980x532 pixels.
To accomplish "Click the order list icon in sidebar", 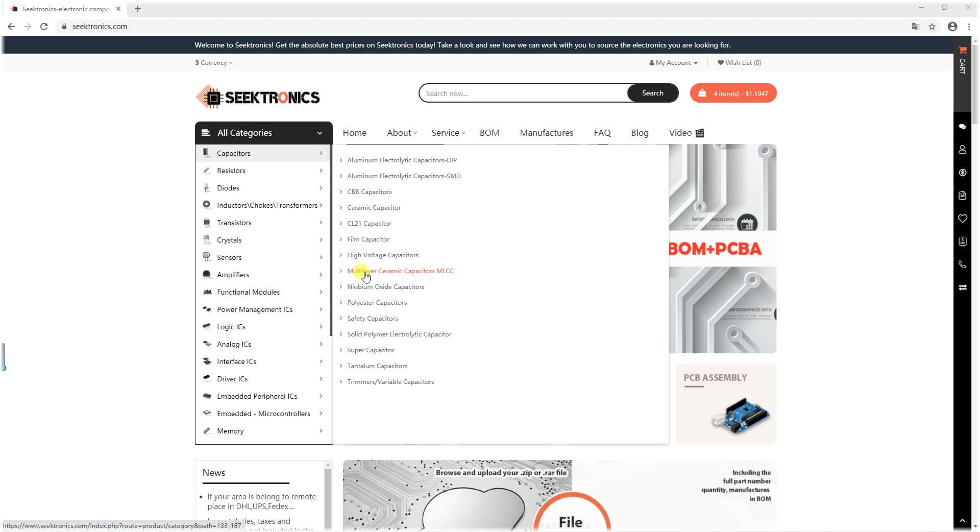I will 962,241.
